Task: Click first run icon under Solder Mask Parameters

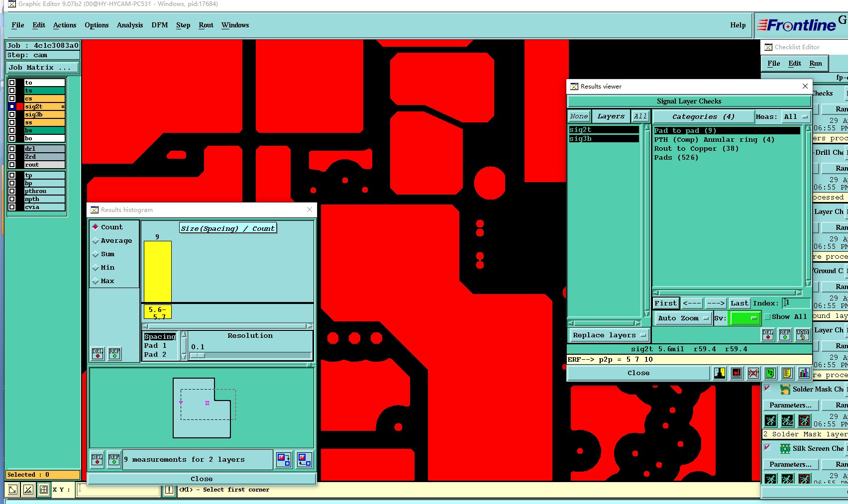Action: [770, 420]
